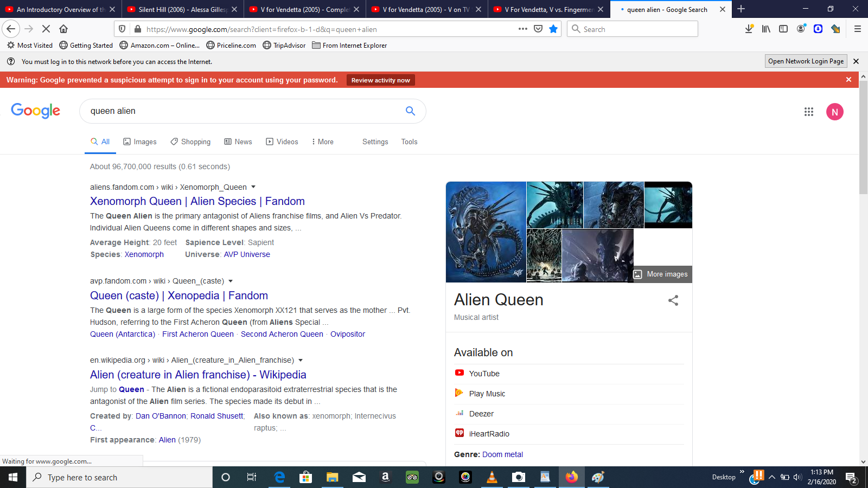Open the Google account avatar N
Screen dimensions: 868x488
coord(835,112)
